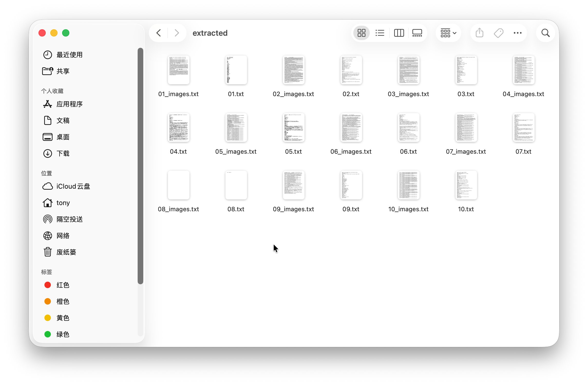Switch to list view
The height and width of the screenshot is (385, 588).
[380, 33]
